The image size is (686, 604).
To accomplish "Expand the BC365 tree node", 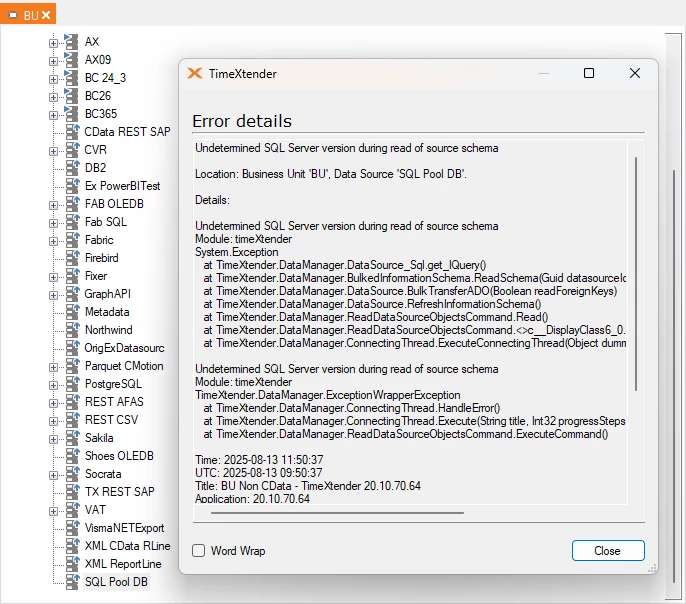I will pyautogui.click(x=53, y=115).
